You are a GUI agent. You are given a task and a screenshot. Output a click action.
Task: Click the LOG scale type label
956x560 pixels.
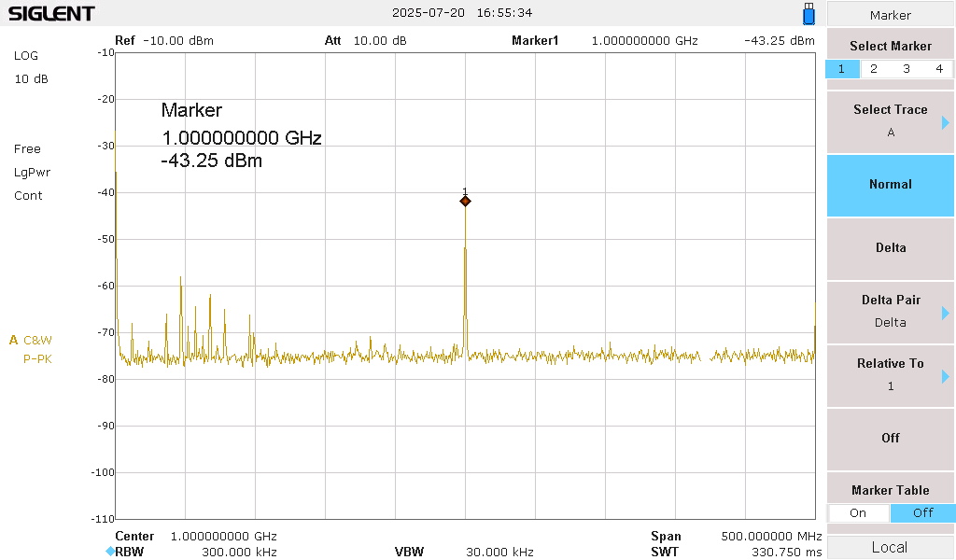26,55
